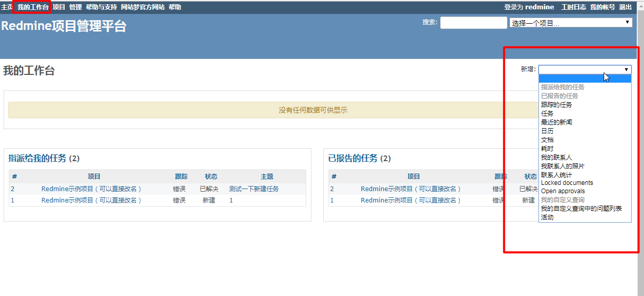
Task: Open subject 1 in assigned tasks
Action: pos(231,200)
